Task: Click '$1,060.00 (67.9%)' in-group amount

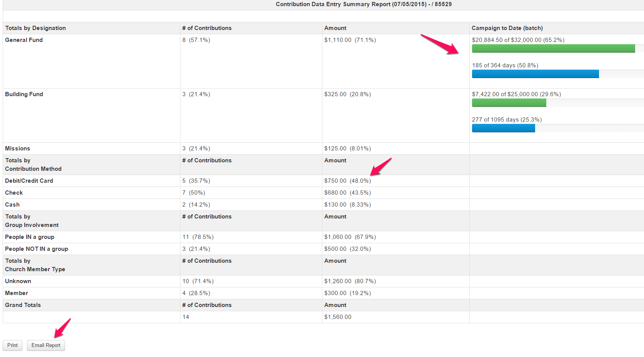Action: point(350,237)
